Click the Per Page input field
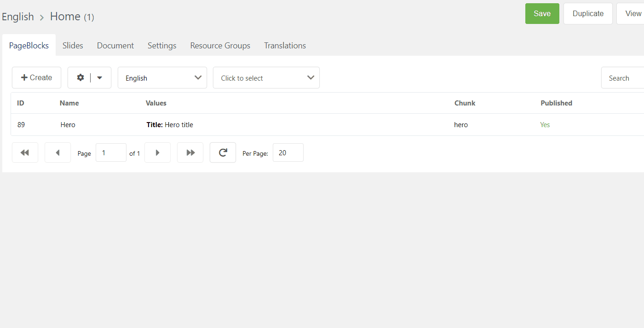This screenshot has height=328, width=644. [288, 152]
